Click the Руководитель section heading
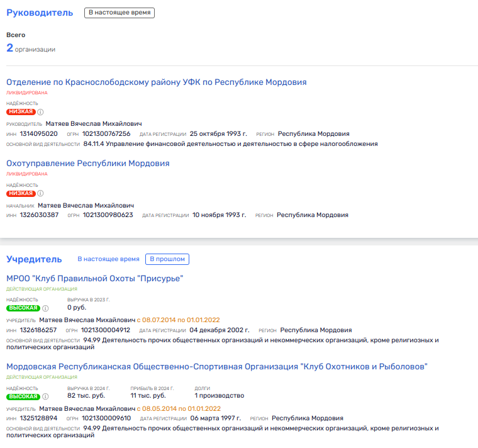This screenshot has width=478, height=448. (x=40, y=13)
